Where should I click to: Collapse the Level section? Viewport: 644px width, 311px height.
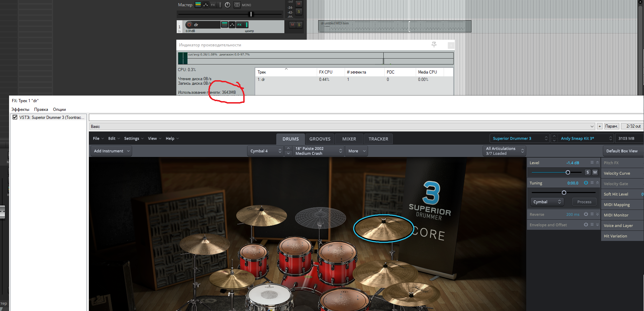597,162
